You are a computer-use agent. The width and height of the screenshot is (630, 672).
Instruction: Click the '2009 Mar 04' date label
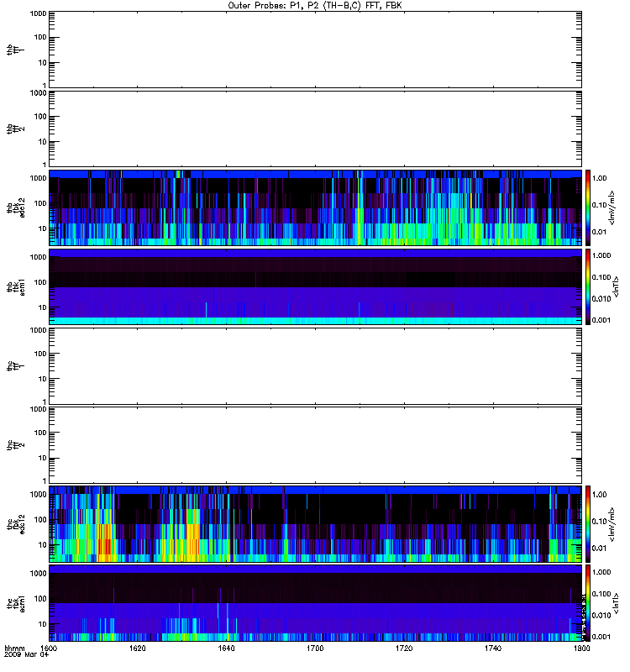point(27,654)
